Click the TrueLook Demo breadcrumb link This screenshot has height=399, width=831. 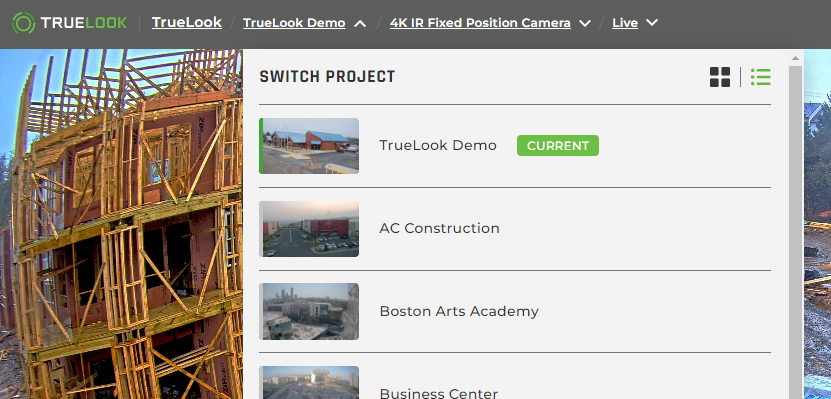pos(294,23)
